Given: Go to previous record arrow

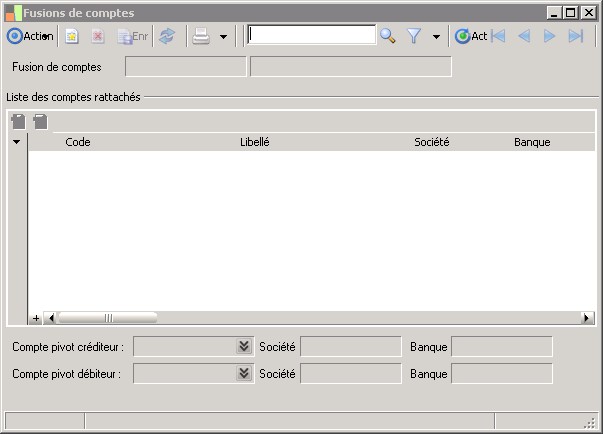Looking at the screenshot, I should [524, 36].
